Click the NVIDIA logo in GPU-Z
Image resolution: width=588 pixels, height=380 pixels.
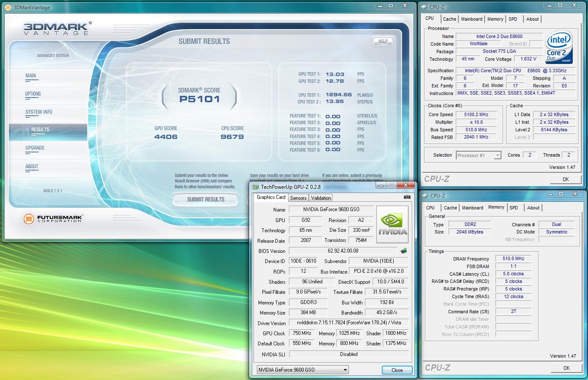pyautogui.click(x=392, y=224)
